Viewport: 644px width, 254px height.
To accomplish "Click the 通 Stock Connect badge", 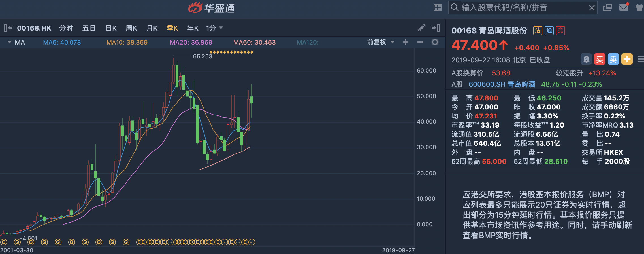I will point(549,31).
